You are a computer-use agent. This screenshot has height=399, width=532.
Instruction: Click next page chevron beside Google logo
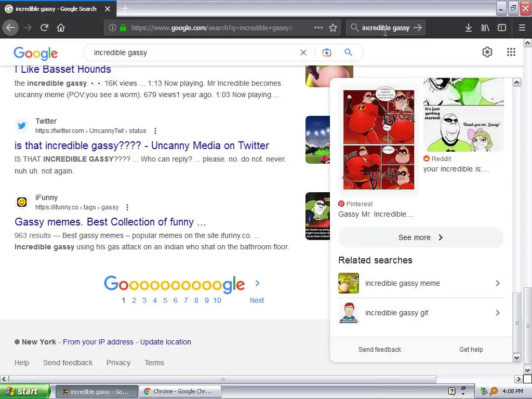pyautogui.click(x=257, y=283)
